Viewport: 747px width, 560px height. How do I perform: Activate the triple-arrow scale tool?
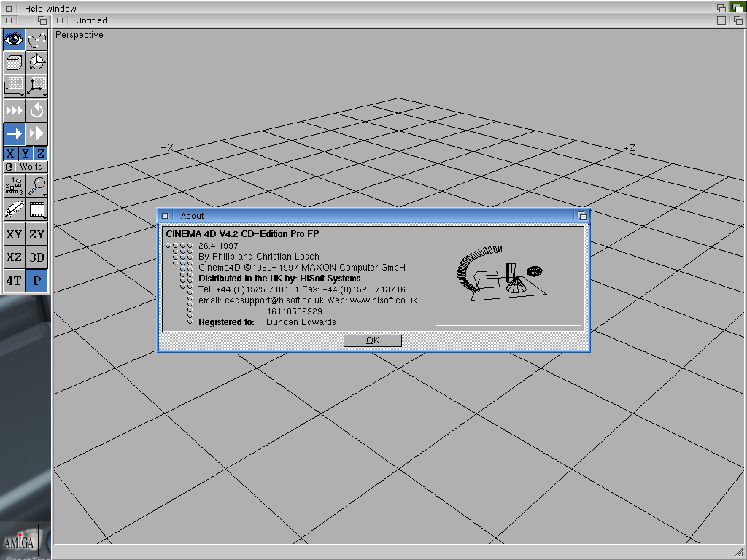(x=14, y=111)
